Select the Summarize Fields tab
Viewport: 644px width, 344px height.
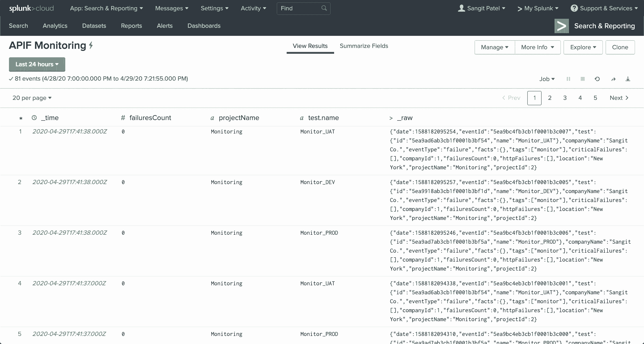(364, 46)
